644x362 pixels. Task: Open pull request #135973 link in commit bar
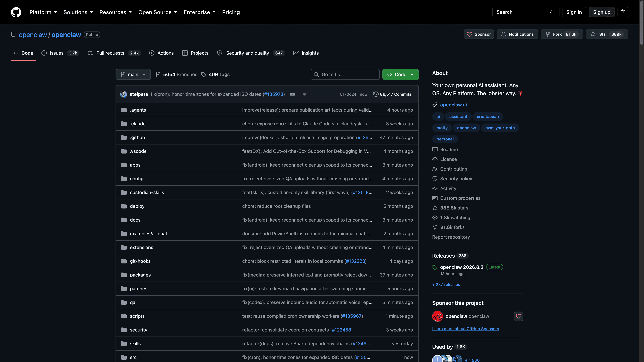coord(274,94)
